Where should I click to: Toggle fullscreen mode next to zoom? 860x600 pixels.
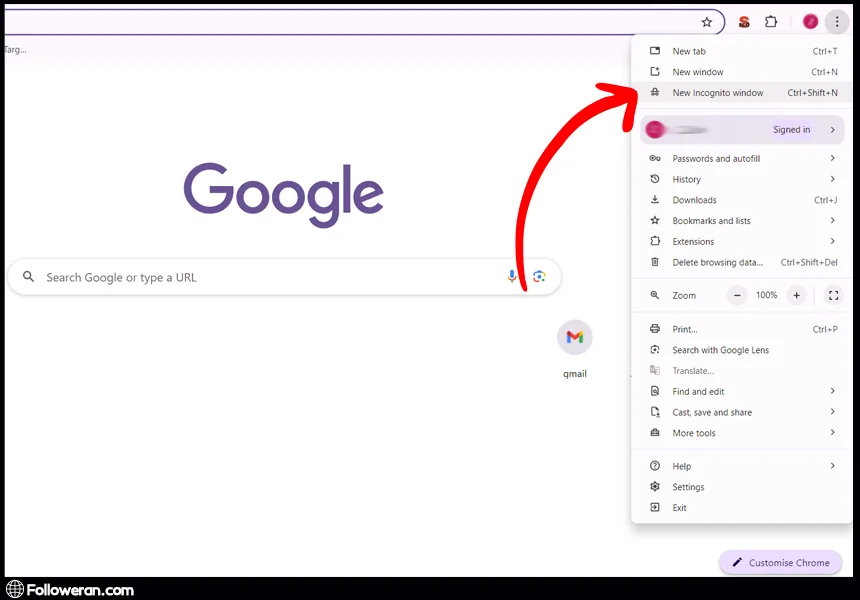tap(832, 295)
